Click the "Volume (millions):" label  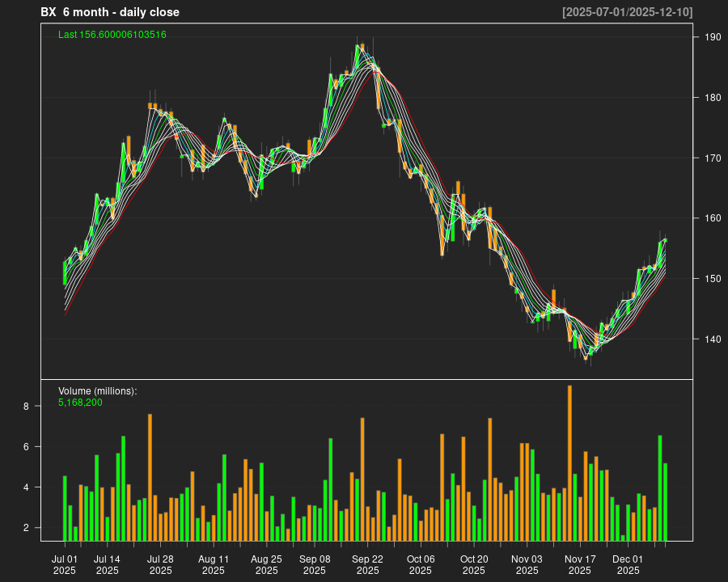coord(98,391)
